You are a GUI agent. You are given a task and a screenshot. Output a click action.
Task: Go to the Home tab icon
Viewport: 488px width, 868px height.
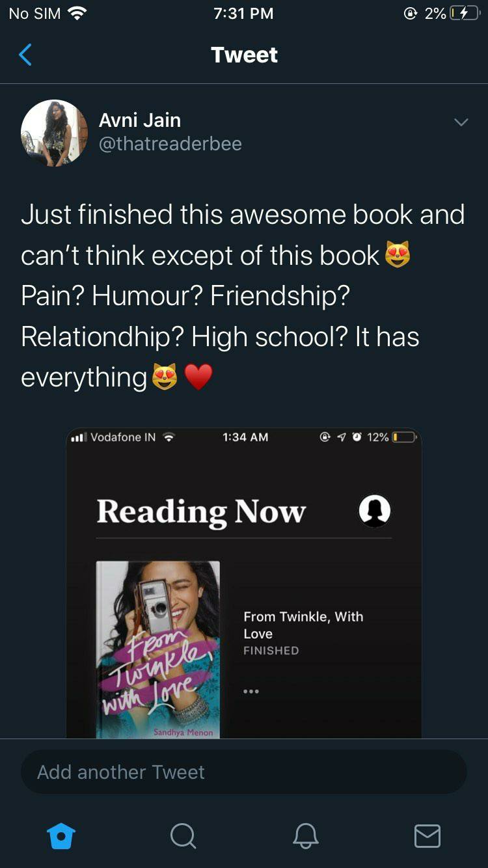62,836
